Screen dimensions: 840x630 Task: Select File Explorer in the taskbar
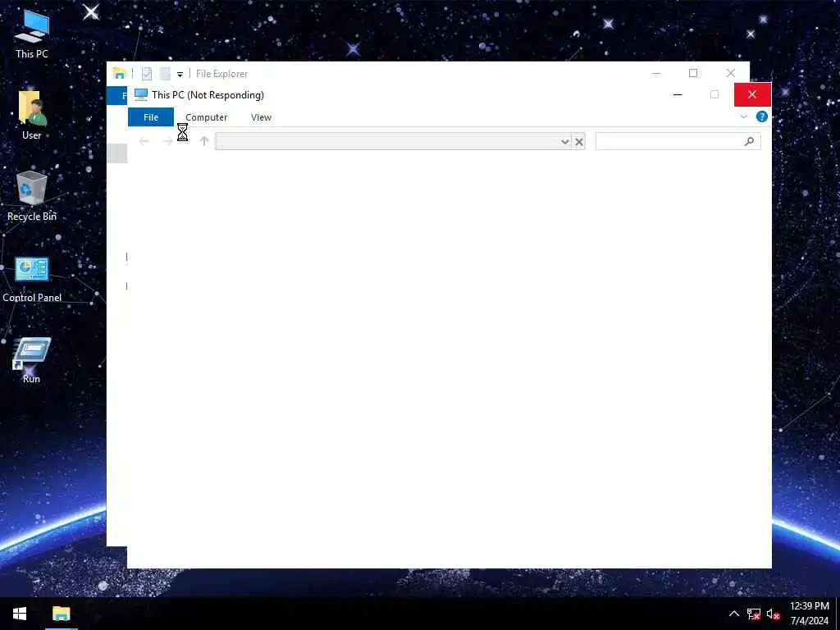(x=61, y=614)
